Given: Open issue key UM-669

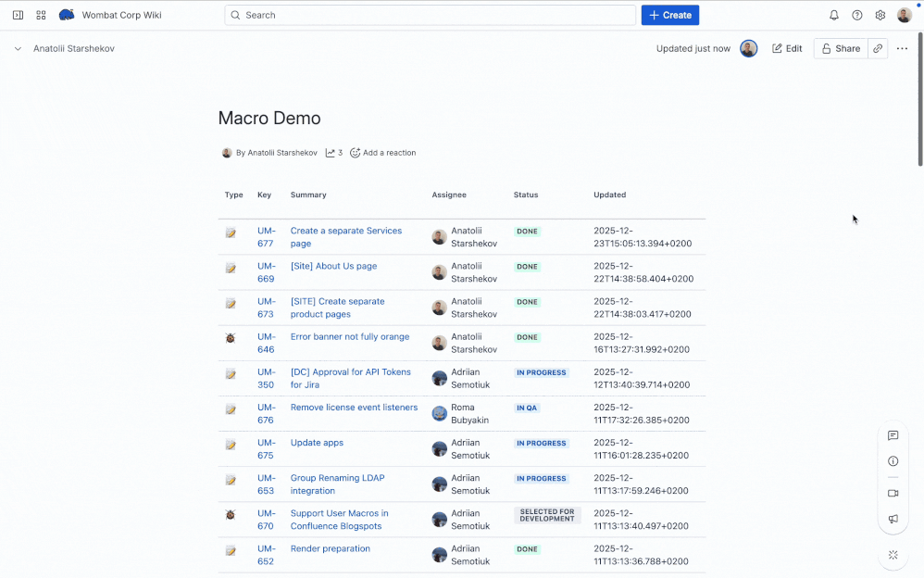Looking at the screenshot, I should (x=266, y=272).
